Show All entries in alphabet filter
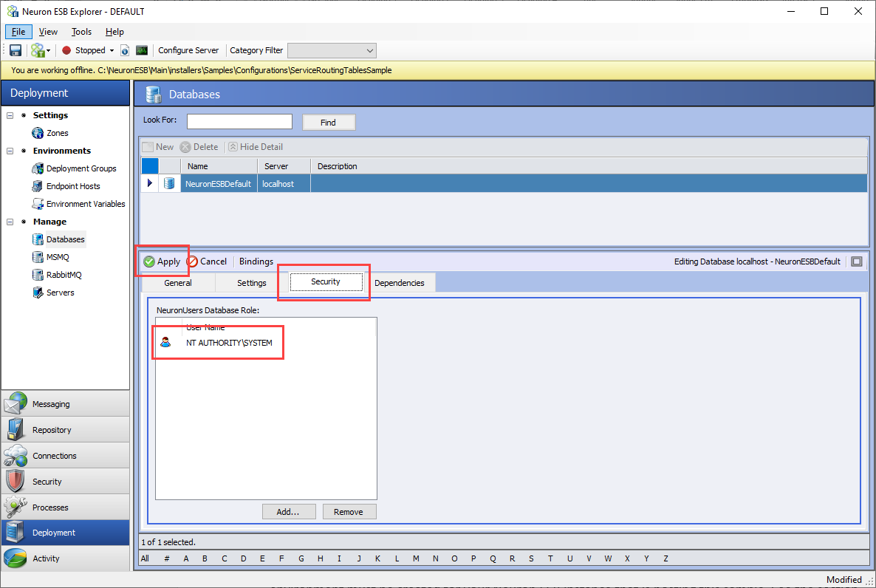This screenshot has width=876, height=588. point(146,558)
